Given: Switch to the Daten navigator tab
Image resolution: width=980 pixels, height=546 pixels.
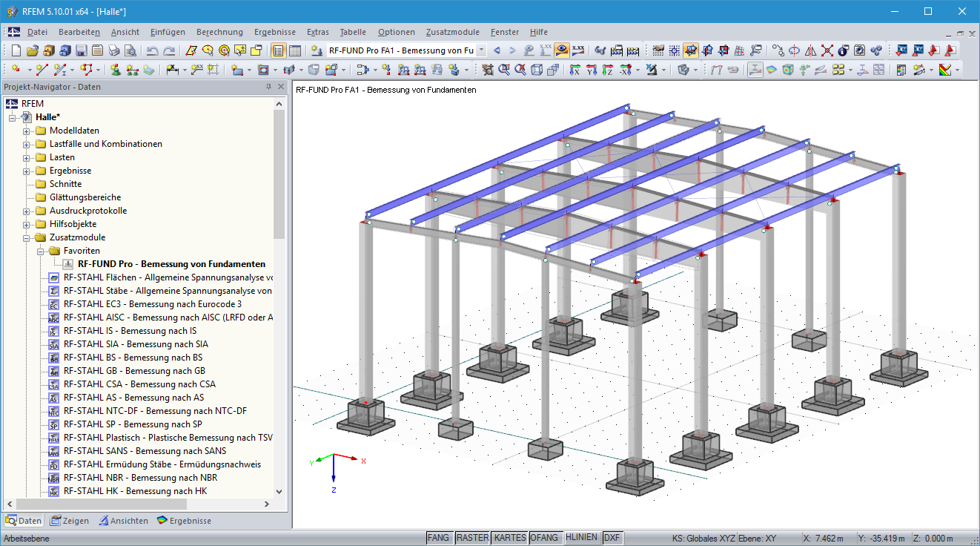Looking at the screenshot, I should (24, 521).
